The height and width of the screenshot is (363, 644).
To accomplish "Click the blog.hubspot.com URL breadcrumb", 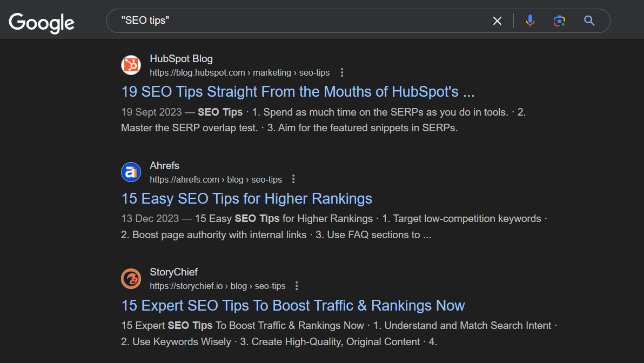I will click(x=239, y=73).
